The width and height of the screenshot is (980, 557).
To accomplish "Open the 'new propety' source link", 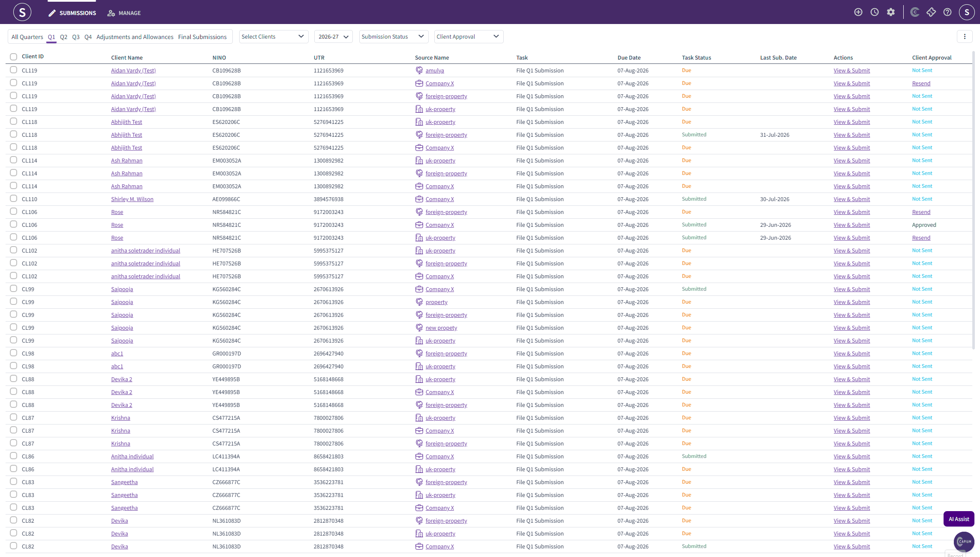I will [441, 328].
